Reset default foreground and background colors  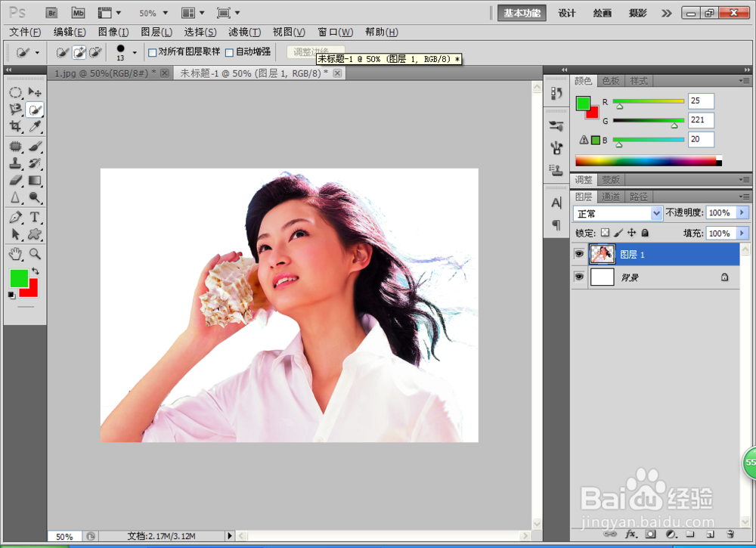[11, 295]
